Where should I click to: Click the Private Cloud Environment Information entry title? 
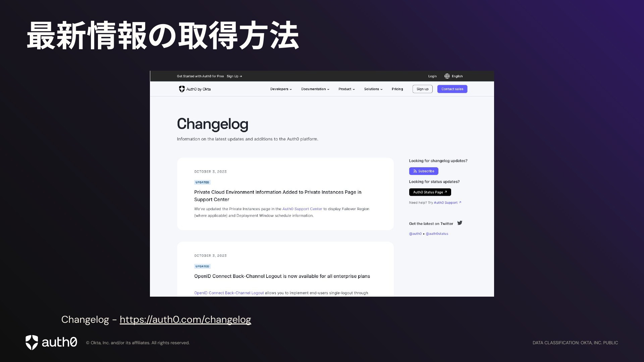(x=278, y=196)
